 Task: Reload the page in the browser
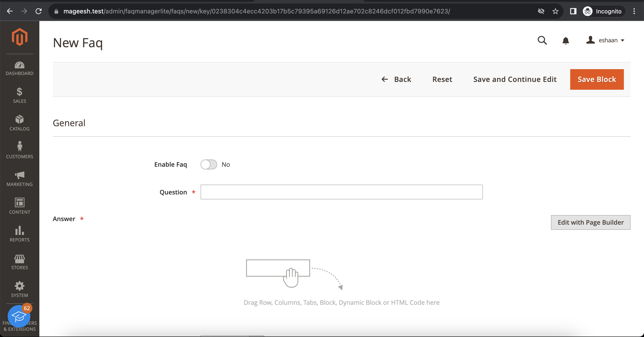38,11
